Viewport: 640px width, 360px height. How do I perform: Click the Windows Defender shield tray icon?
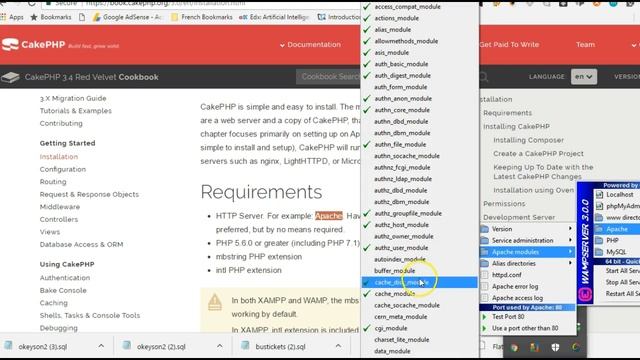555,347
